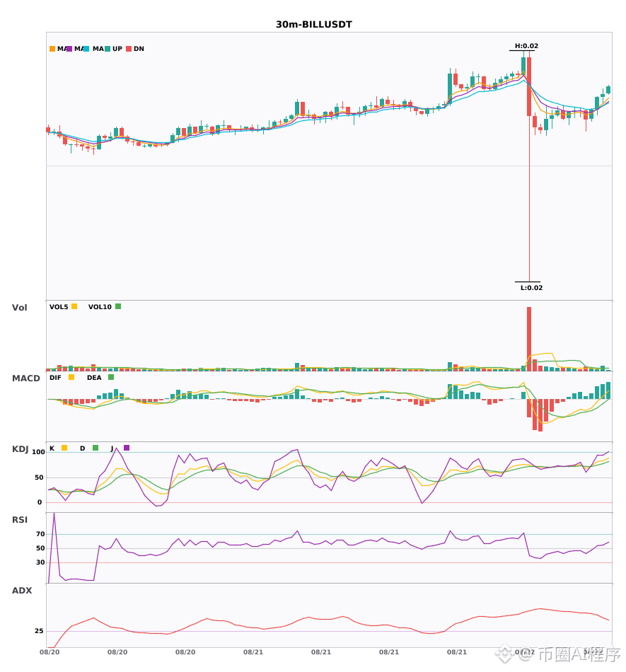Click the yellow DIF legend swatch
The height and width of the screenshot is (672, 626).
(x=71, y=377)
